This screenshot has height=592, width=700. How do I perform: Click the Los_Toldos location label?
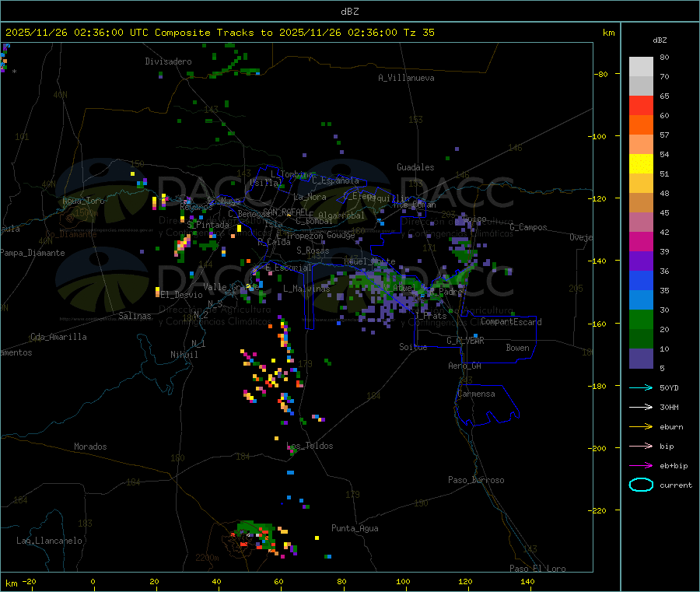[310, 446]
